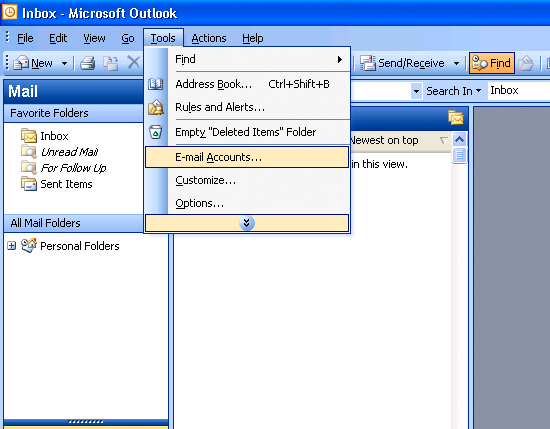The height and width of the screenshot is (429, 550).
Task: Close the open Tools menu
Action: point(163,38)
